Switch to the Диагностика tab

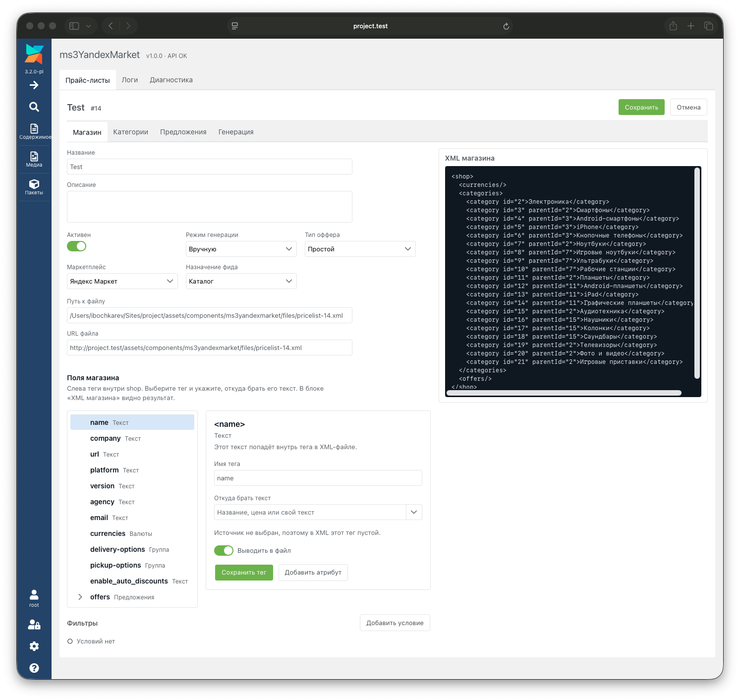pyautogui.click(x=171, y=80)
